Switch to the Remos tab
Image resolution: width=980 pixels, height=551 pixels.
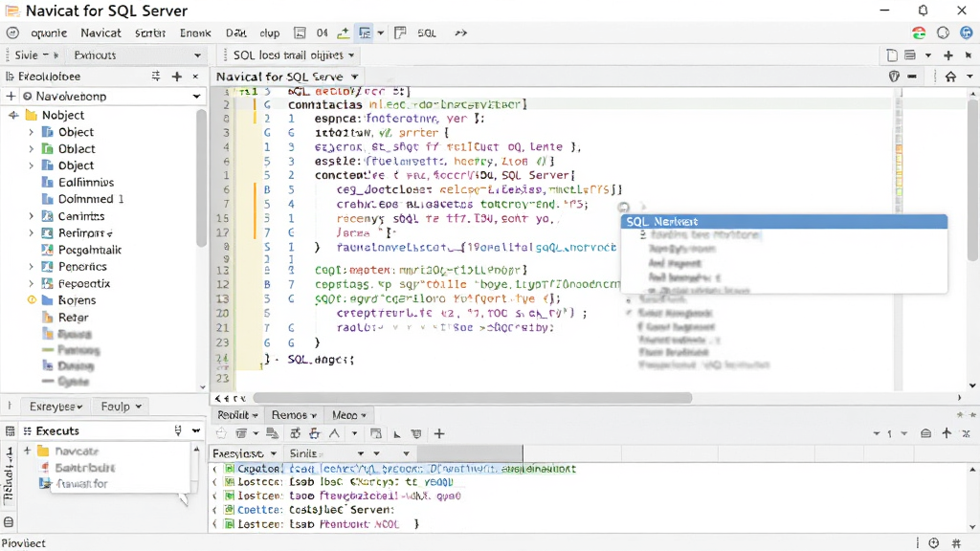click(x=293, y=415)
